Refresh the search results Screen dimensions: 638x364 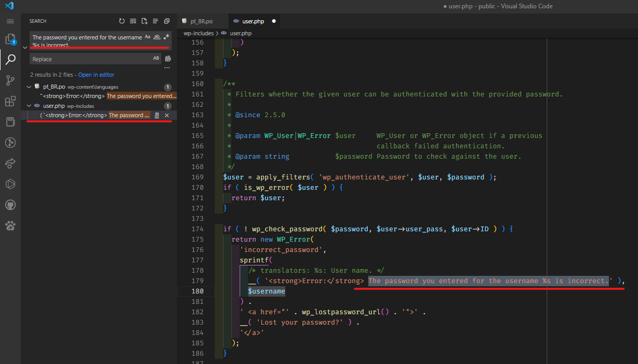(122, 21)
